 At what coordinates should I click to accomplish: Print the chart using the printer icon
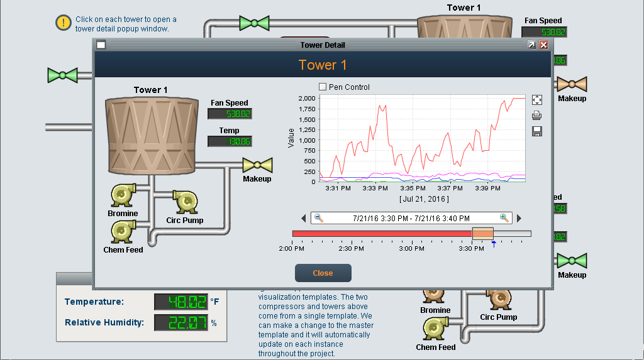(x=536, y=116)
